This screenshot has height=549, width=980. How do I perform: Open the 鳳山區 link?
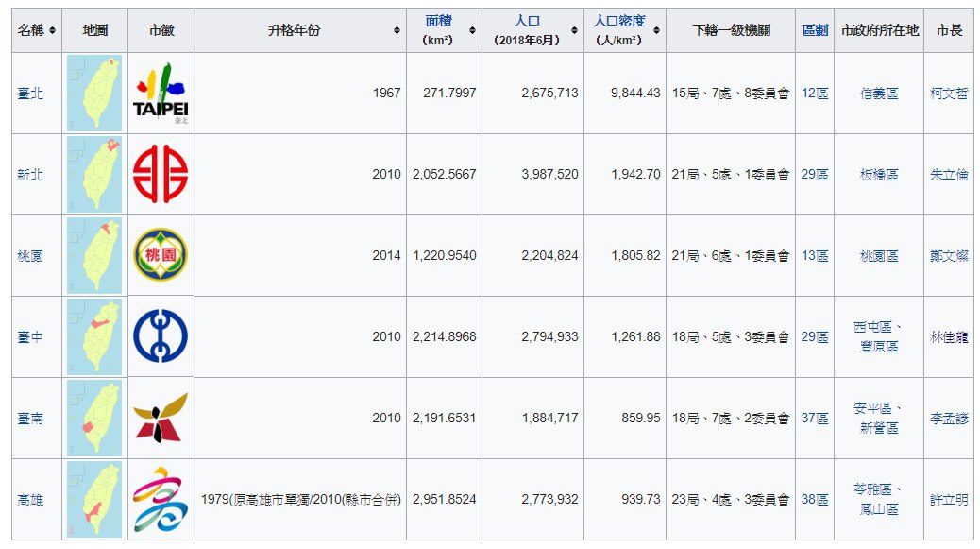pos(879,509)
